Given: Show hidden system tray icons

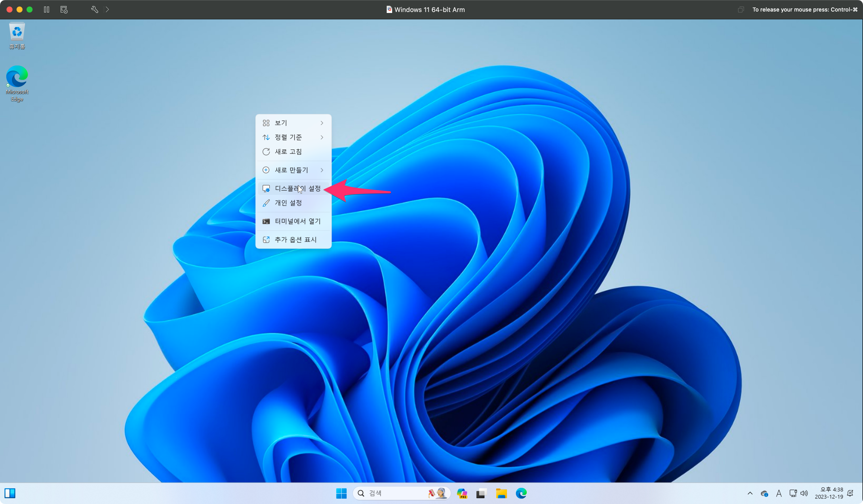Looking at the screenshot, I should point(750,493).
